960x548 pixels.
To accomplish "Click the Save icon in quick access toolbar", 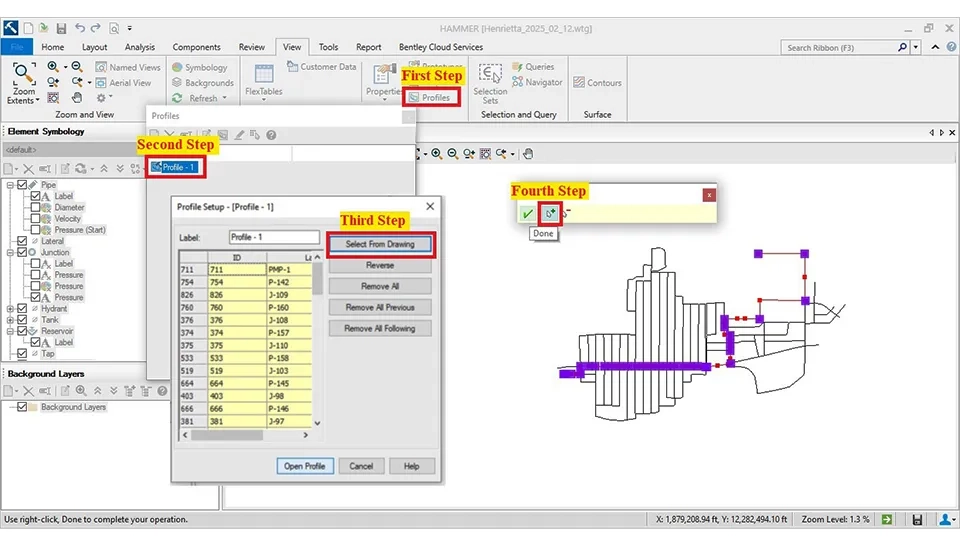I will tap(62, 29).
